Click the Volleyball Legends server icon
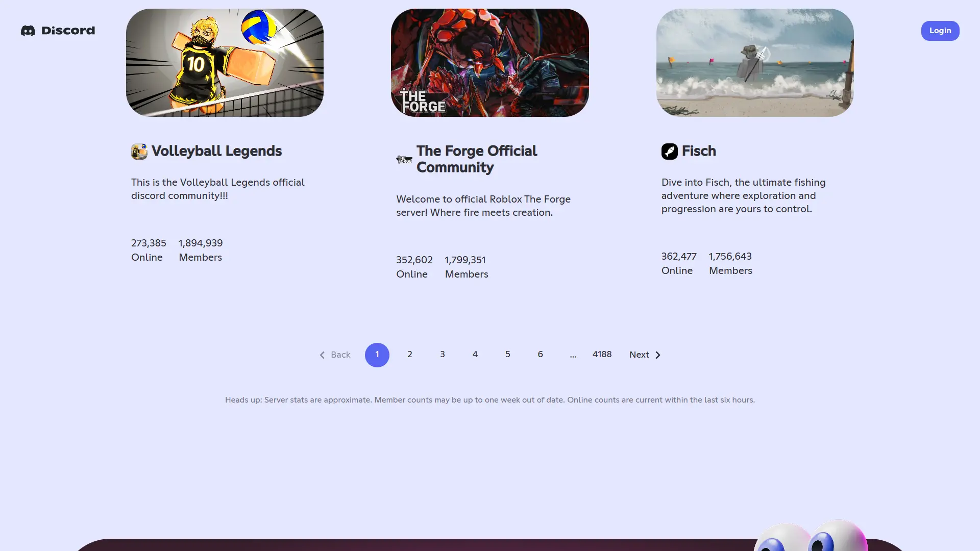 point(139,152)
